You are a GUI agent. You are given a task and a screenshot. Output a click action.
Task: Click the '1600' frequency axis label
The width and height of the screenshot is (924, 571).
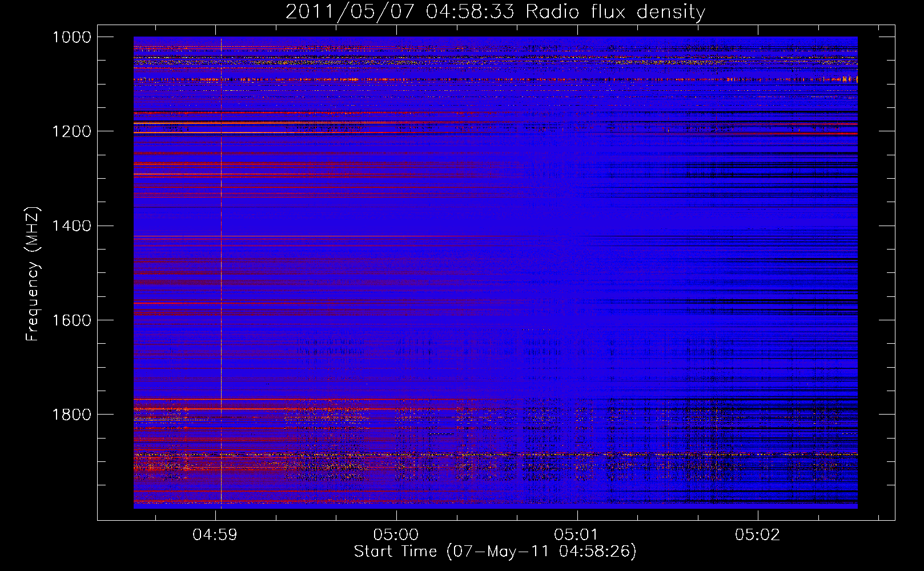[72, 320]
